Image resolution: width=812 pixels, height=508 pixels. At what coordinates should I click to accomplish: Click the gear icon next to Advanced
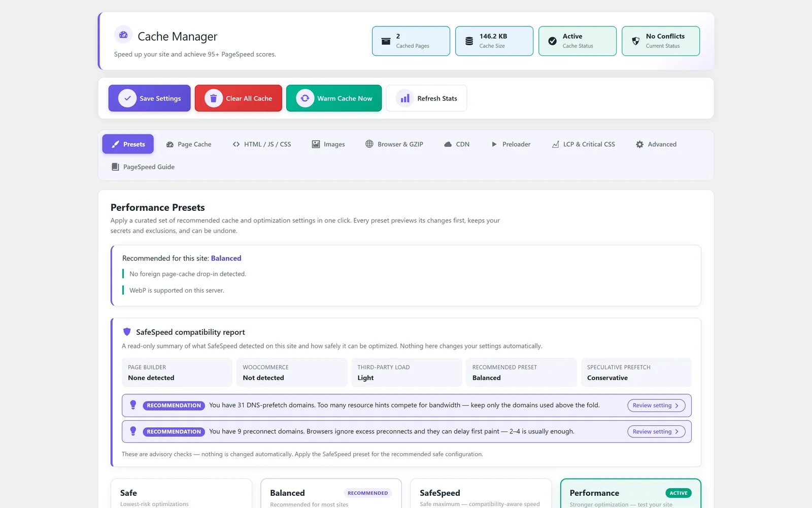(x=639, y=144)
